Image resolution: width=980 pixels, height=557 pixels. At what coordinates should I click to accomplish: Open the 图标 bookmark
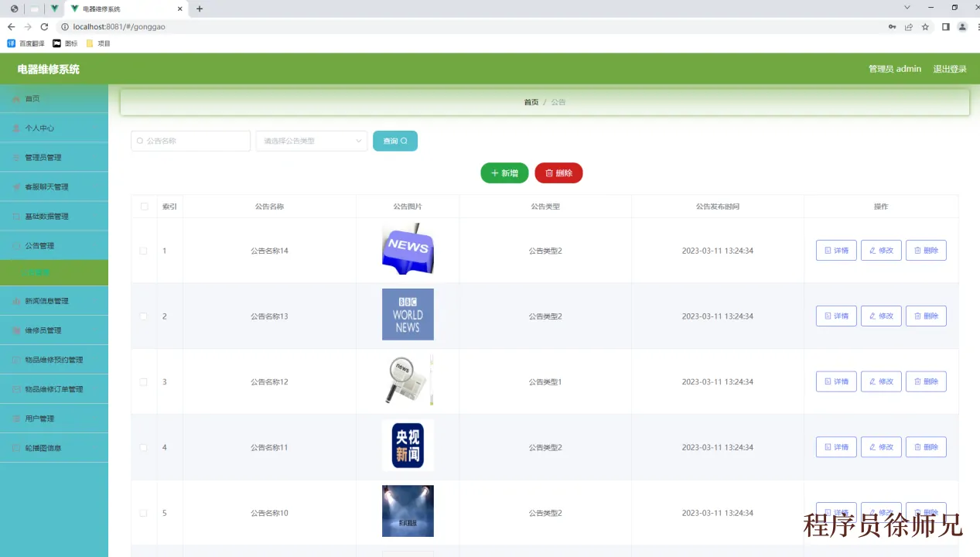coord(65,43)
